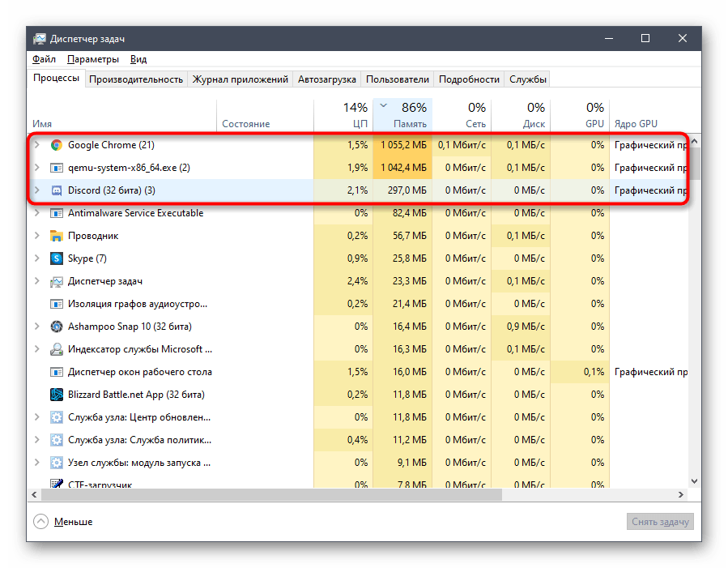The height and width of the screenshot is (568, 728).
Task: Open the Параметры menu
Action: point(93,59)
